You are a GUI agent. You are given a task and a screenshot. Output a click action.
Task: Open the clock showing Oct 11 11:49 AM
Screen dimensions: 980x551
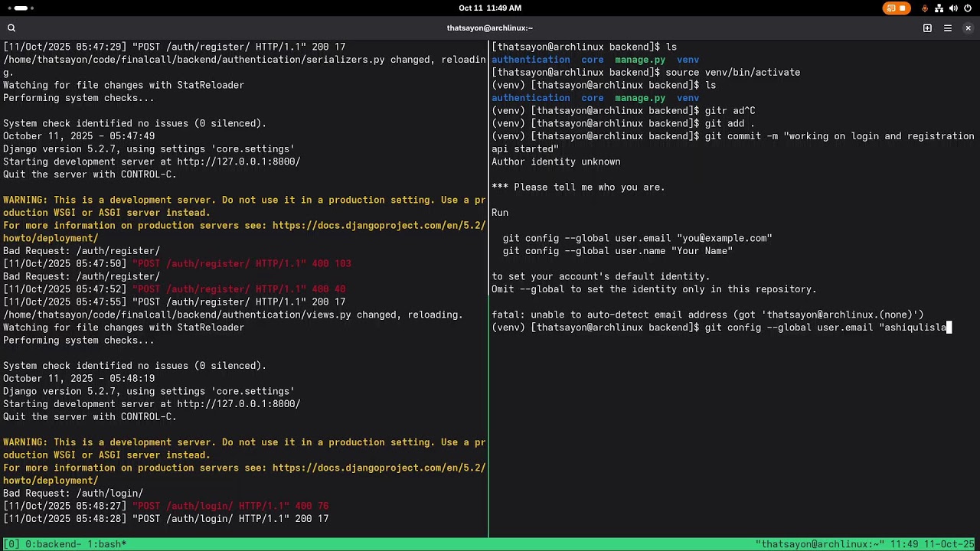pyautogui.click(x=490, y=8)
